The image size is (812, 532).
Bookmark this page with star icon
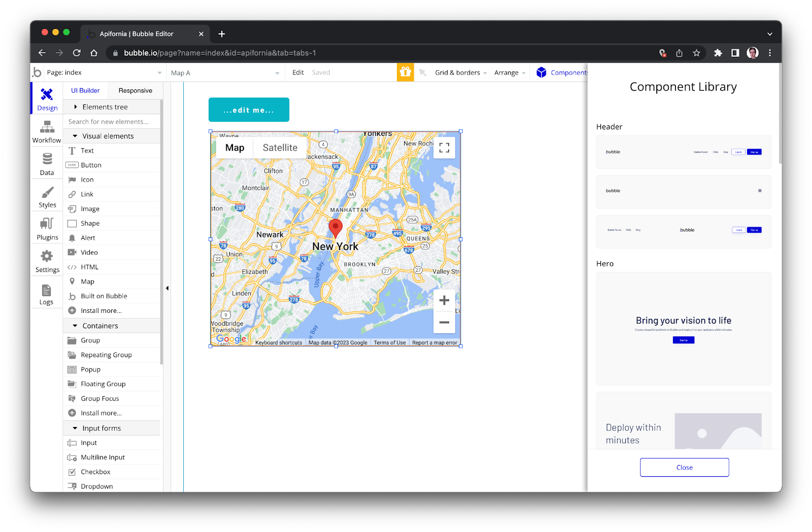696,53
